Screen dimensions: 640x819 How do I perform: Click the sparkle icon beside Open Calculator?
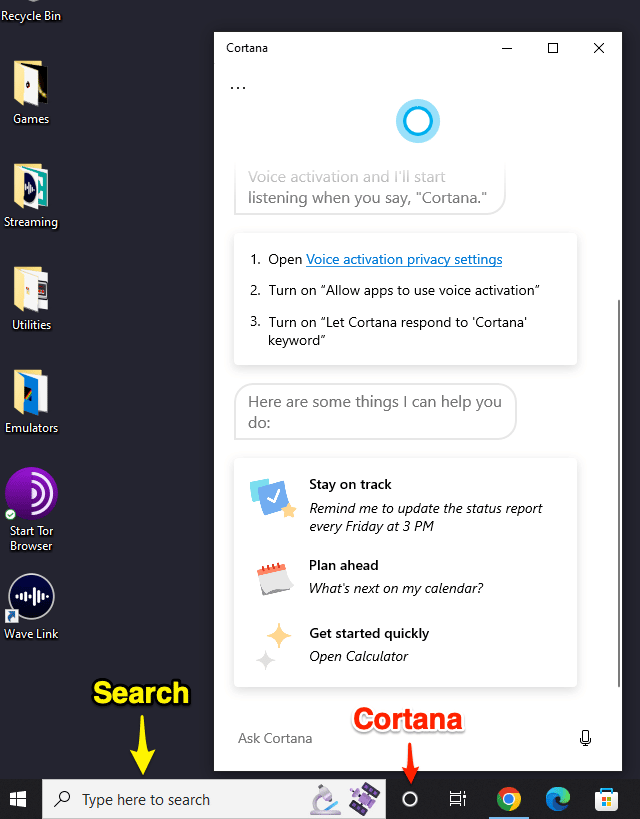[273, 646]
